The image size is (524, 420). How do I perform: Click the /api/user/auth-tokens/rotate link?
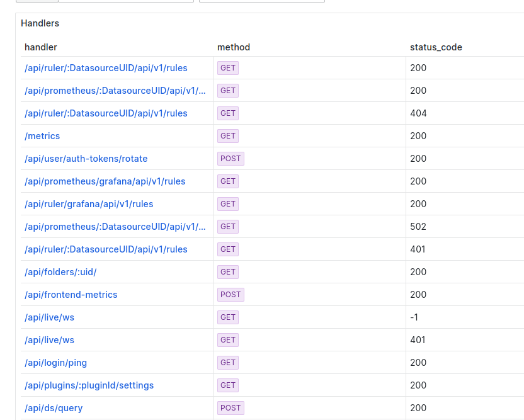pos(84,158)
